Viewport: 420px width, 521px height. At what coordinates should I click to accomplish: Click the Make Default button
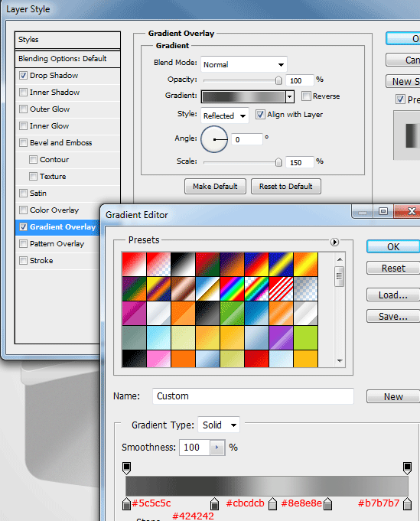tap(215, 187)
